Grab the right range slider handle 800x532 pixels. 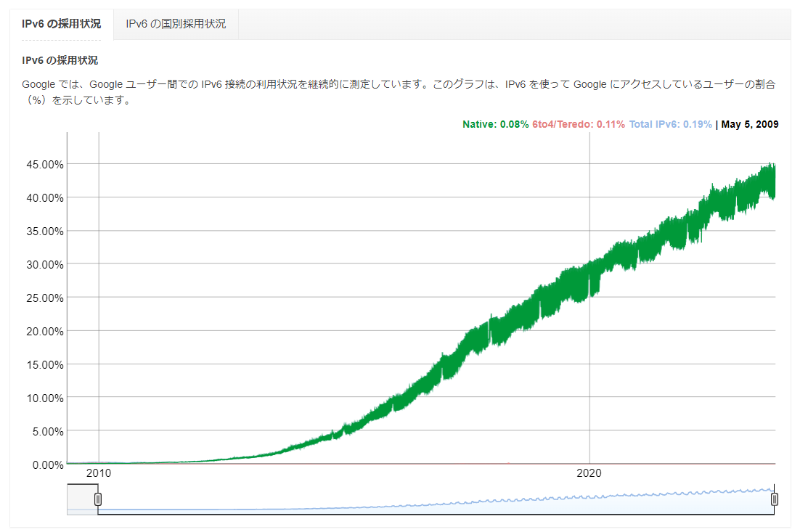click(x=774, y=499)
